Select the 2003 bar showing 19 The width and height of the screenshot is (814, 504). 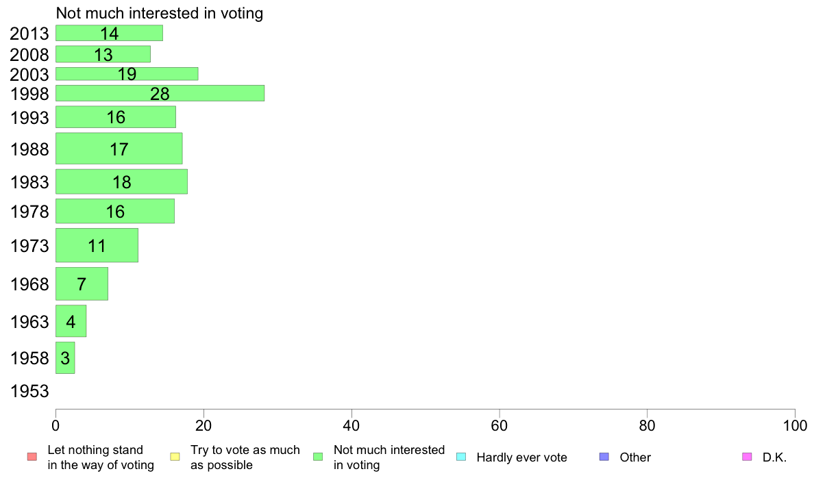click(x=127, y=74)
